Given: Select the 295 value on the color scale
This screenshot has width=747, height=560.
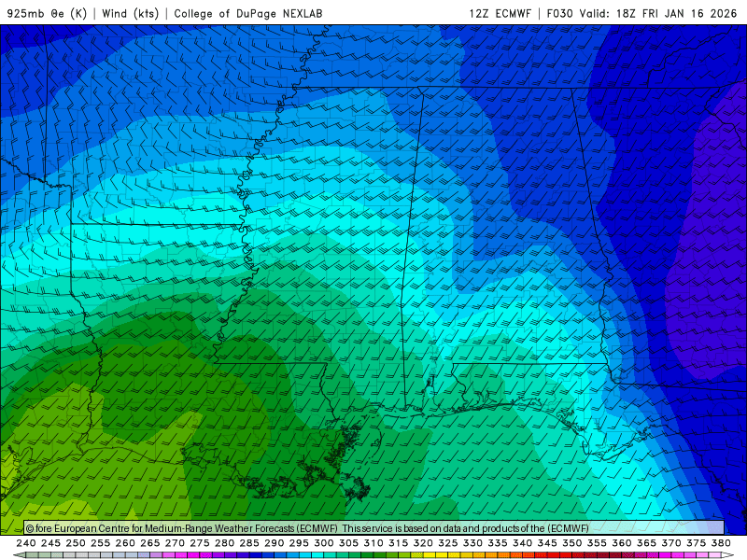Looking at the screenshot, I should pyautogui.click(x=299, y=543).
